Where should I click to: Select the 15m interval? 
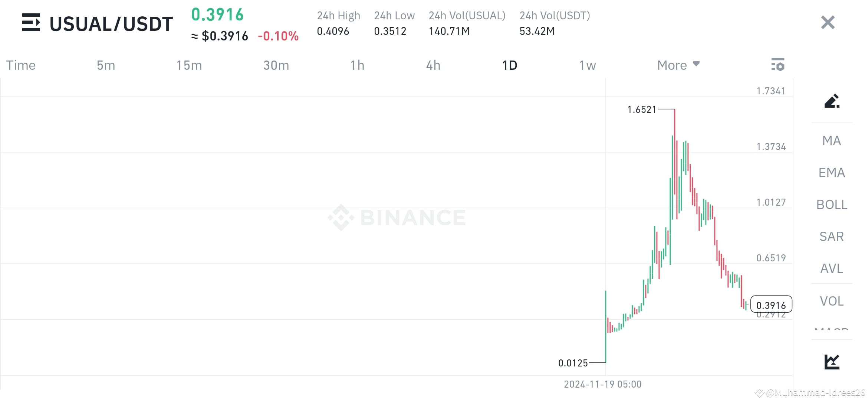click(x=189, y=65)
